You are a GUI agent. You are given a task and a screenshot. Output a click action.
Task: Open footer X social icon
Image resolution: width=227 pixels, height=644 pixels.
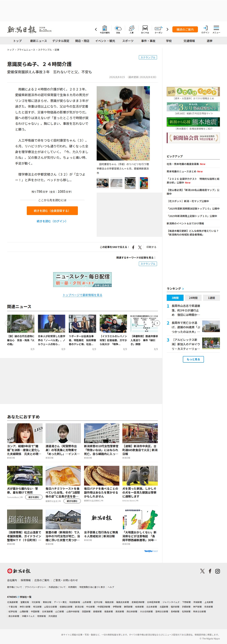(203, 571)
